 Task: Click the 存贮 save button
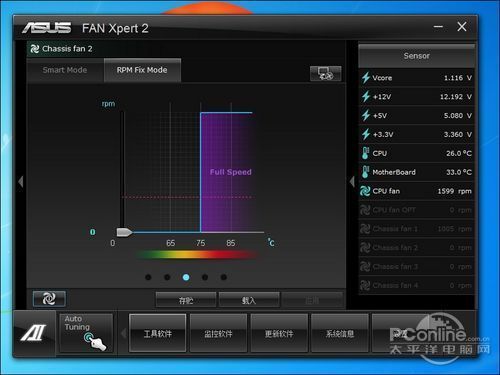pos(186,300)
